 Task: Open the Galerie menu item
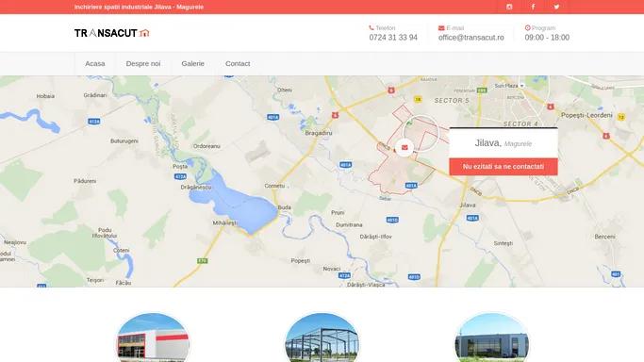[x=192, y=63]
